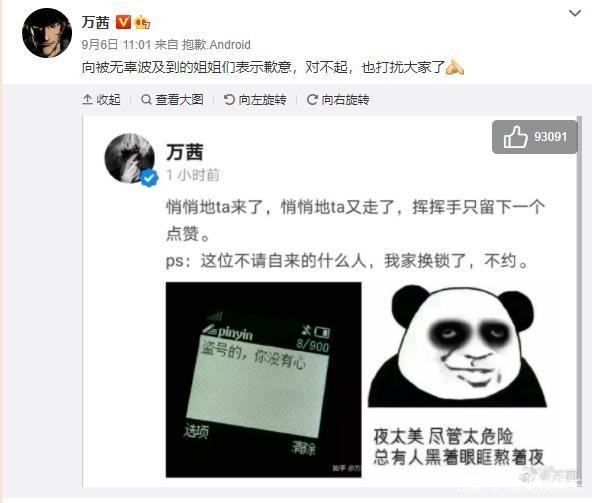This screenshot has height=503, width=592.
Task: Like the image via thumbs-up 93091
Action: coord(535,137)
